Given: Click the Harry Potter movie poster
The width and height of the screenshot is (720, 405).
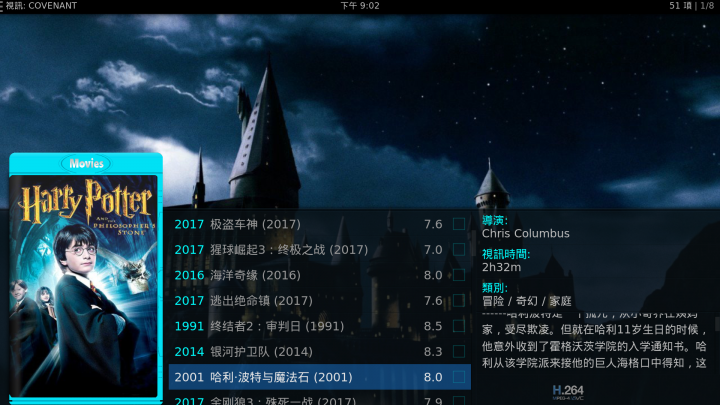Looking at the screenshot, I should tap(84, 286).
